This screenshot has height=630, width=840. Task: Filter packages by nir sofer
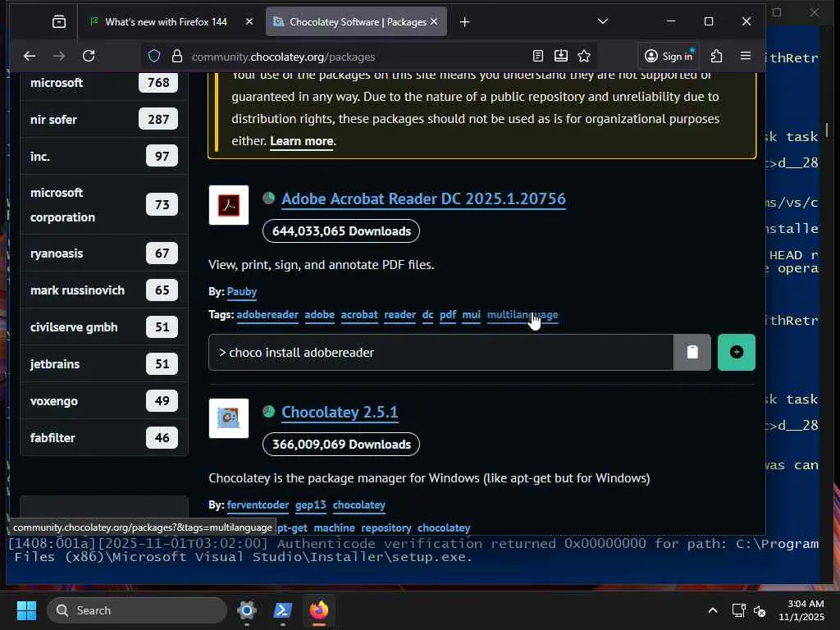tap(104, 119)
